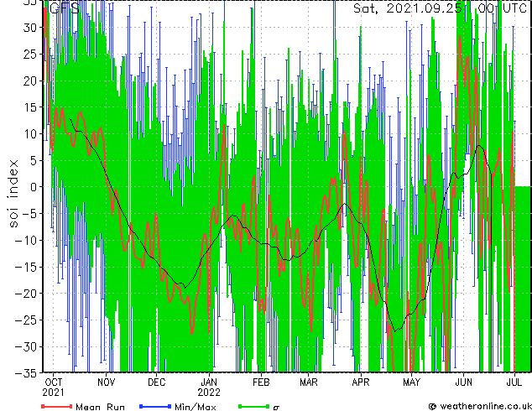Screen dimensions: 532x411
Task: Click the Sat, 2021.09.25 date text
Action: (408, 8)
